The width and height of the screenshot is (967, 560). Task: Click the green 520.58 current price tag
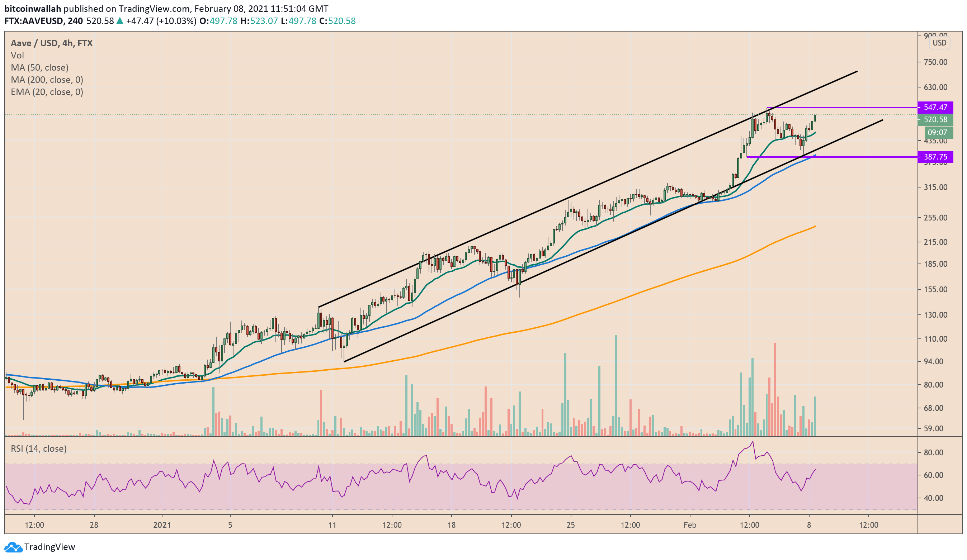click(x=935, y=120)
